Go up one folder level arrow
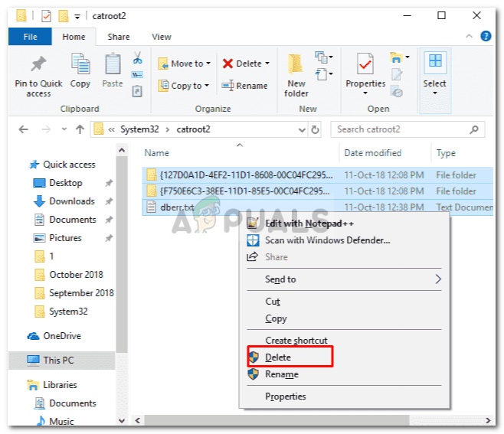 [x=80, y=129]
